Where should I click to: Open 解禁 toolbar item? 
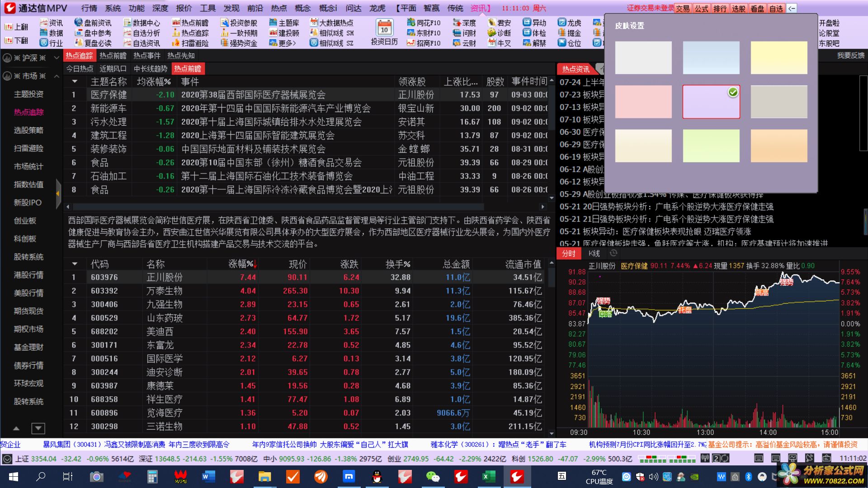[x=534, y=43]
